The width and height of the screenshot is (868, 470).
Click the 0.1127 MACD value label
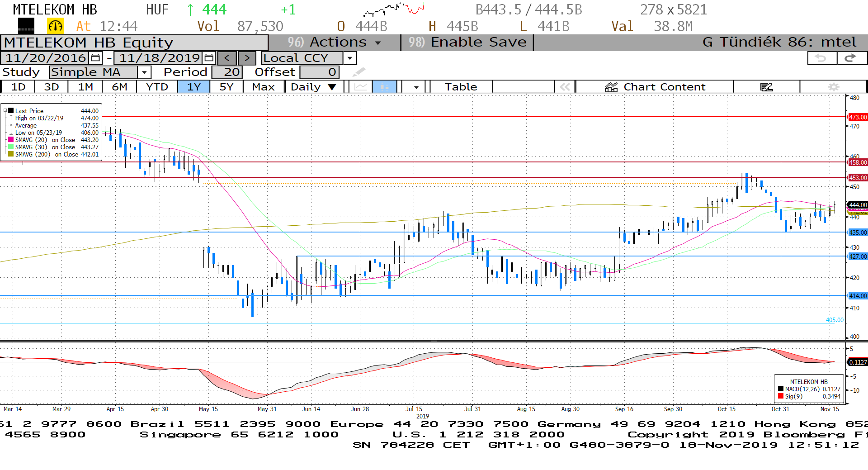(858, 362)
